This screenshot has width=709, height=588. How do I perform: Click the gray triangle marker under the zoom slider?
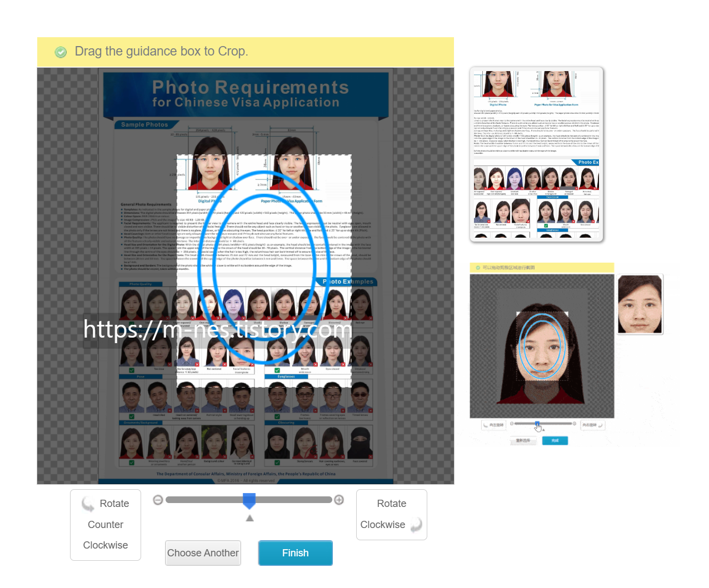(x=249, y=518)
